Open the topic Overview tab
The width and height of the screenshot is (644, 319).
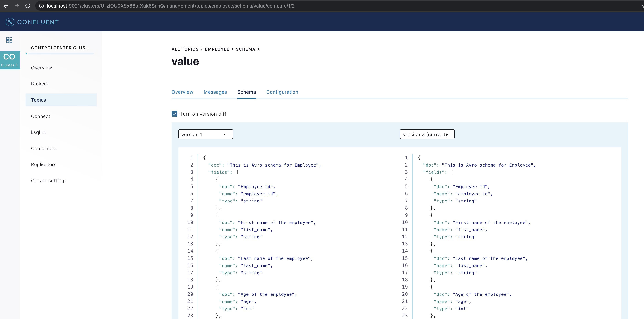(x=182, y=92)
